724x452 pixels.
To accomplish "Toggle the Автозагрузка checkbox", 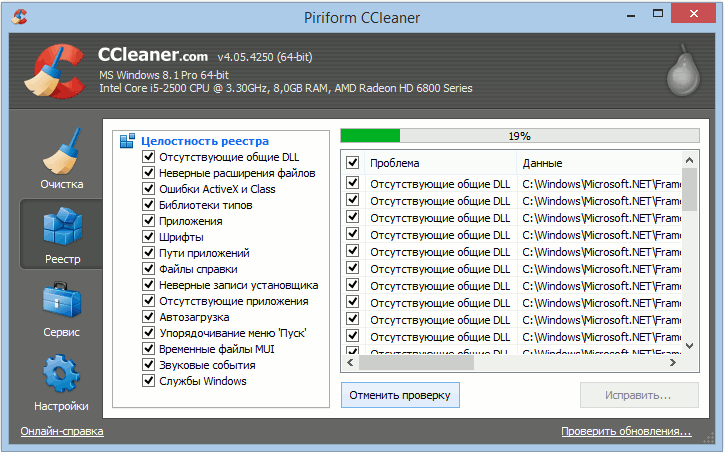I will [x=148, y=317].
